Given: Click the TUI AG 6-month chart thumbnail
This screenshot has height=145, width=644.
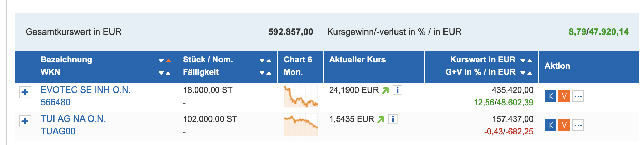Looking at the screenshot, I should pyautogui.click(x=300, y=125).
